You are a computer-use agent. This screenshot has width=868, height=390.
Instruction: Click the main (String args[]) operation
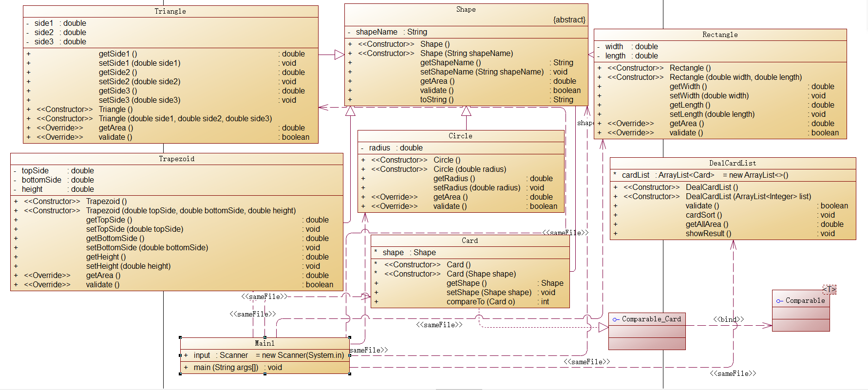tap(238, 368)
